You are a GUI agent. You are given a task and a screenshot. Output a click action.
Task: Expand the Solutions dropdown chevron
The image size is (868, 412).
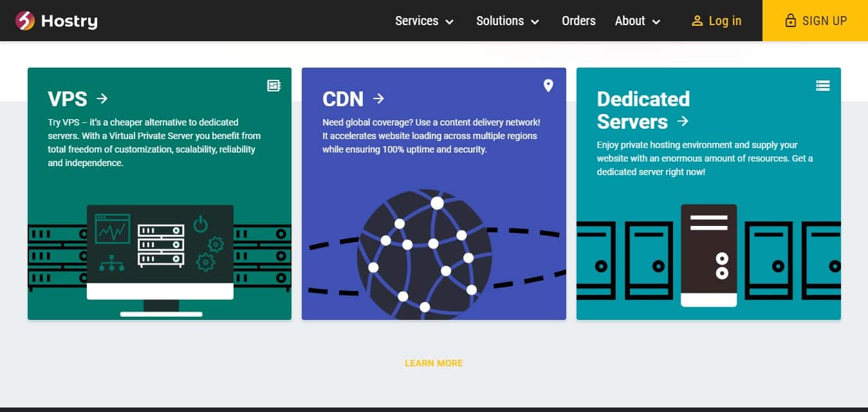coord(535,22)
